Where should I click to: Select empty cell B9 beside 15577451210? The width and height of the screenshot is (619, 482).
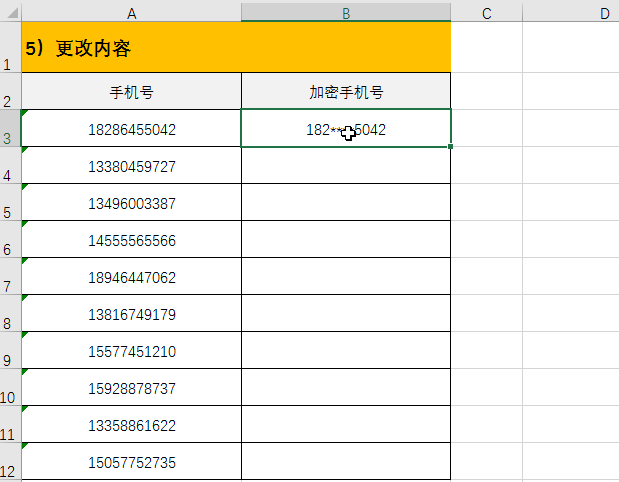click(x=346, y=350)
